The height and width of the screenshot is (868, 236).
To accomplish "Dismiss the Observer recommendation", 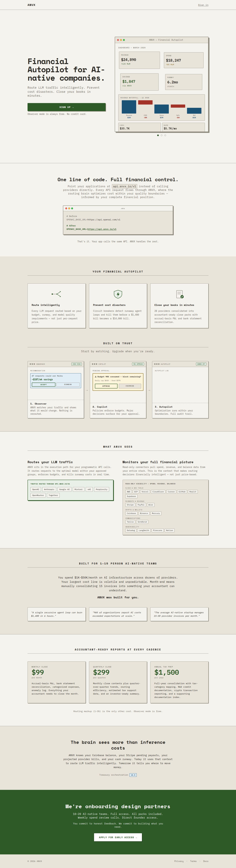I will pyautogui.click(x=68, y=385).
